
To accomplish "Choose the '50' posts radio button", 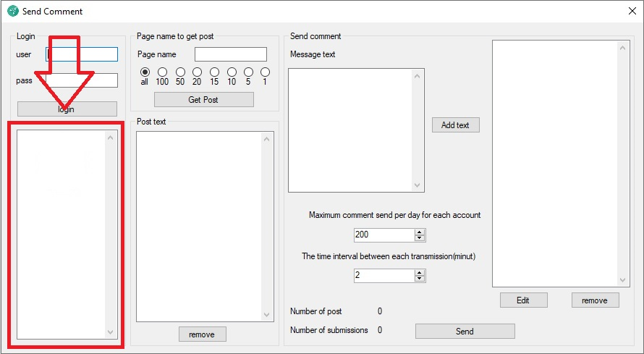I will [x=179, y=72].
